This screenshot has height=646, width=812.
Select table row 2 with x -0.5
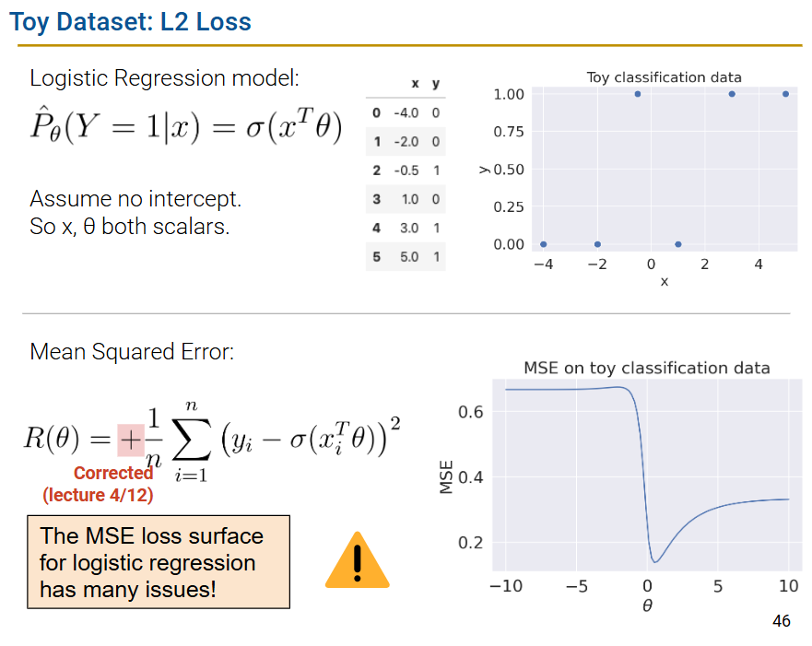click(406, 170)
